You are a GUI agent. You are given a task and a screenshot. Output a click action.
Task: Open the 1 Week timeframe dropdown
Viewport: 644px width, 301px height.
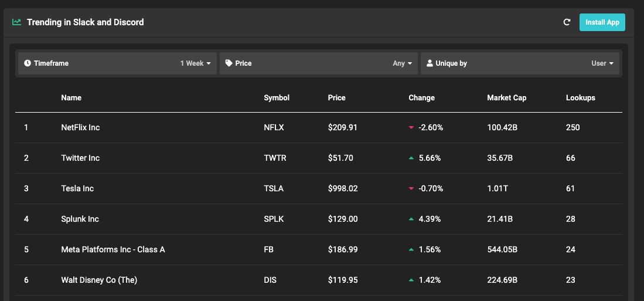(x=196, y=63)
